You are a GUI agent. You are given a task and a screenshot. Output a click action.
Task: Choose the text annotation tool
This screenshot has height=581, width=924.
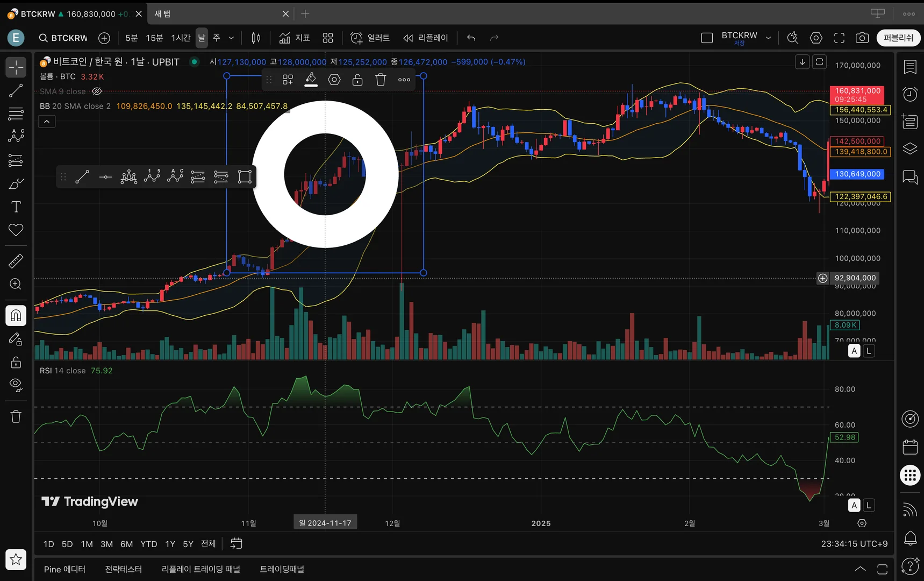tap(16, 207)
